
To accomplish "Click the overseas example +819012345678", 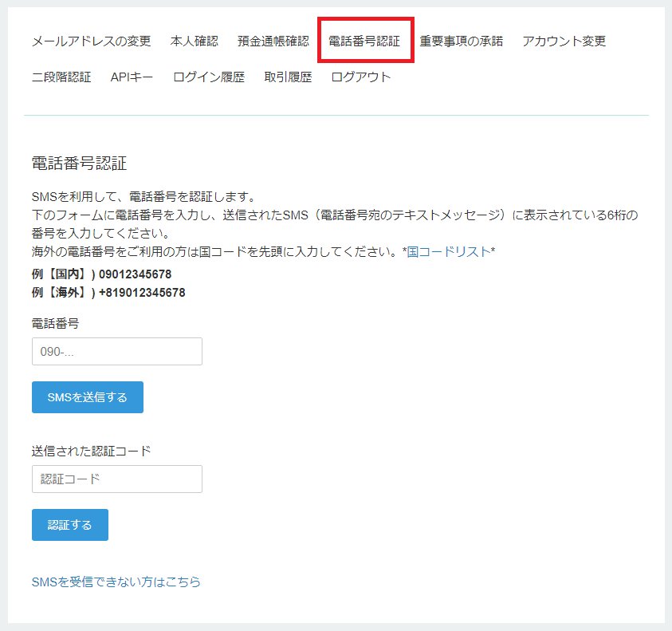I will click(142, 293).
